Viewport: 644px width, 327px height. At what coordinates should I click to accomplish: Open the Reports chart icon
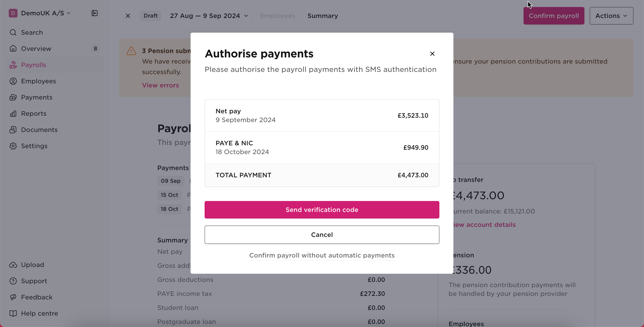(13, 114)
